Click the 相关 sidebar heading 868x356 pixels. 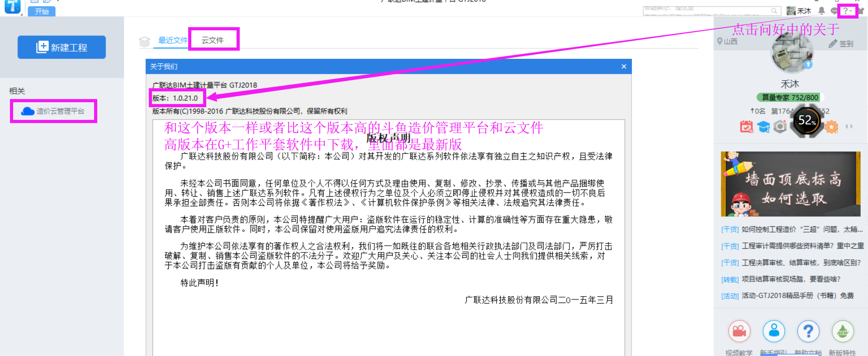click(17, 91)
